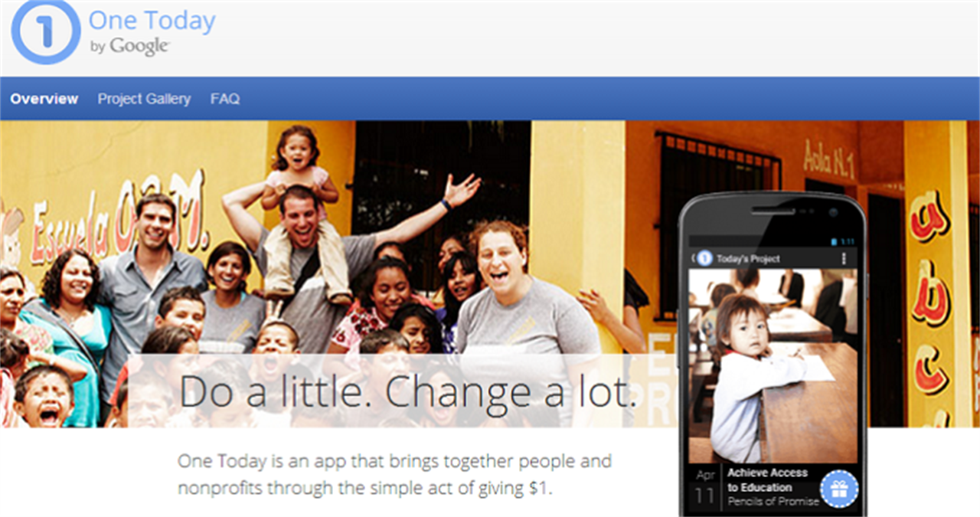Click the One Today app description paragraph
980x517 pixels.
click(x=395, y=475)
